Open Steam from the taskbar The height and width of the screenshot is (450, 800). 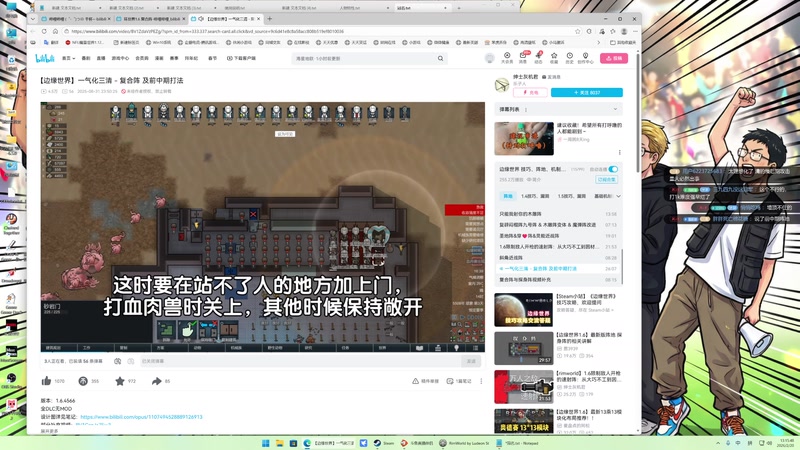point(384,443)
